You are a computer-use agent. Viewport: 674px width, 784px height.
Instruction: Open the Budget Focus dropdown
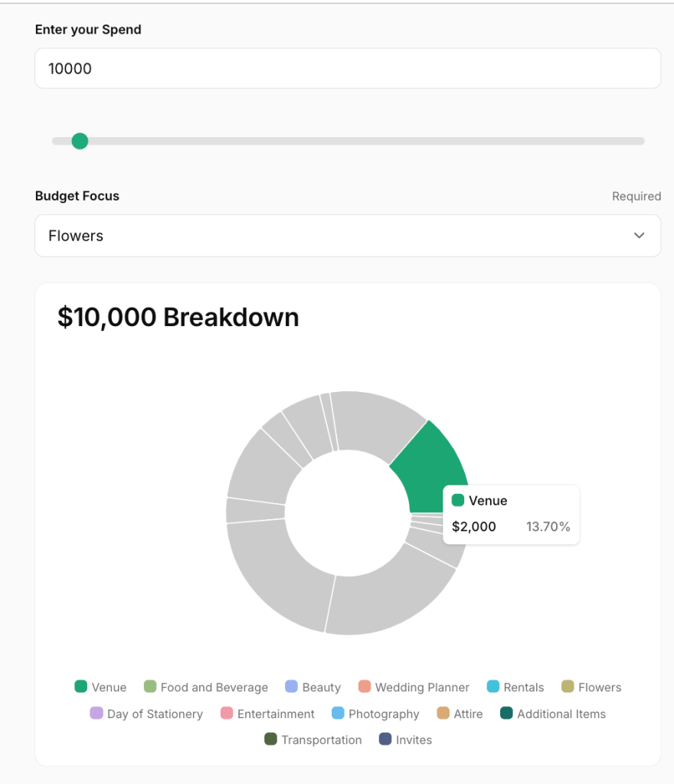click(x=348, y=236)
